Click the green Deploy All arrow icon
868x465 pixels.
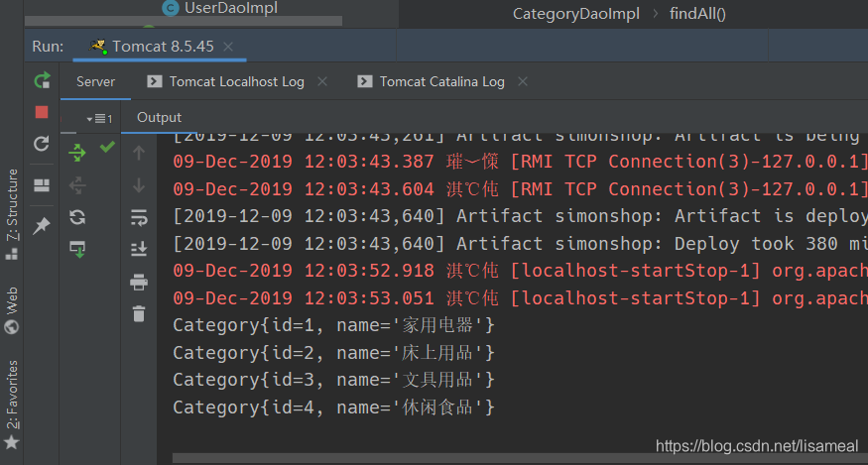pos(77,153)
